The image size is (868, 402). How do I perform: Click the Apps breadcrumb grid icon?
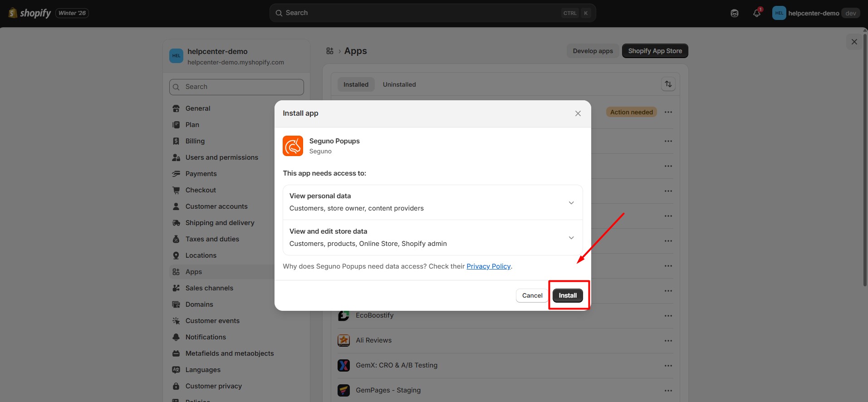click(x=330, y=51)
